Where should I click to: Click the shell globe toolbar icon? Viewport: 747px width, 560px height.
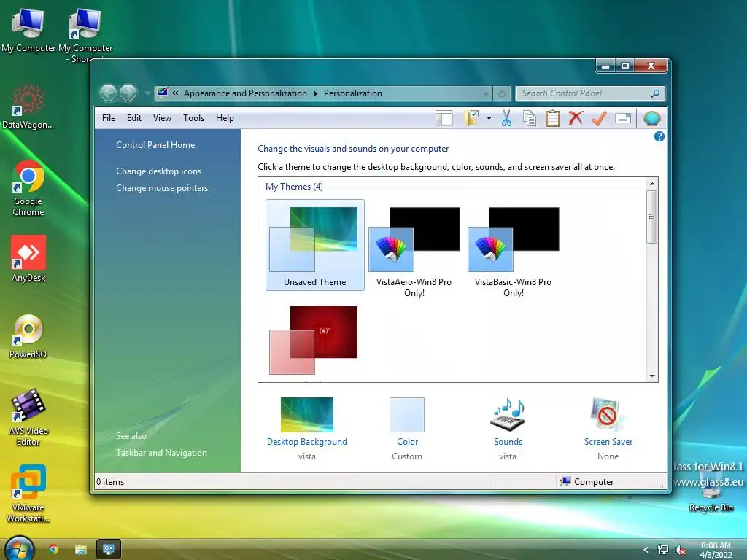(651, 118)
